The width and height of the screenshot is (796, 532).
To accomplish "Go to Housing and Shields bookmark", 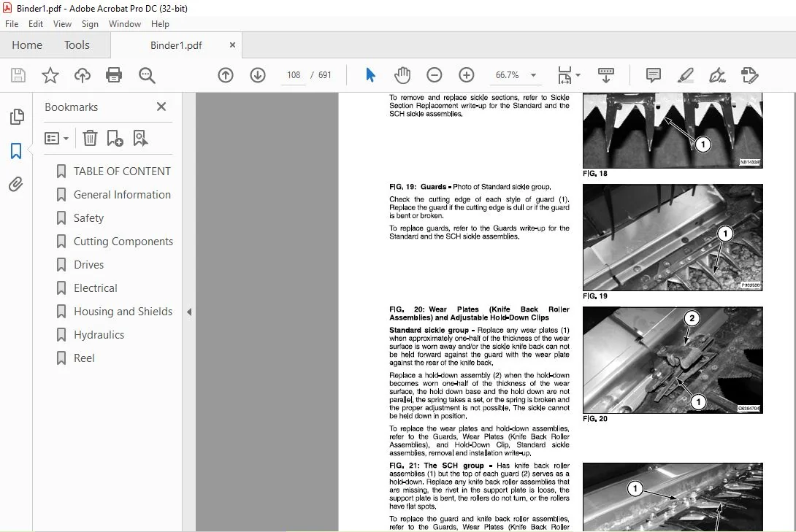I will click(123, 312).
